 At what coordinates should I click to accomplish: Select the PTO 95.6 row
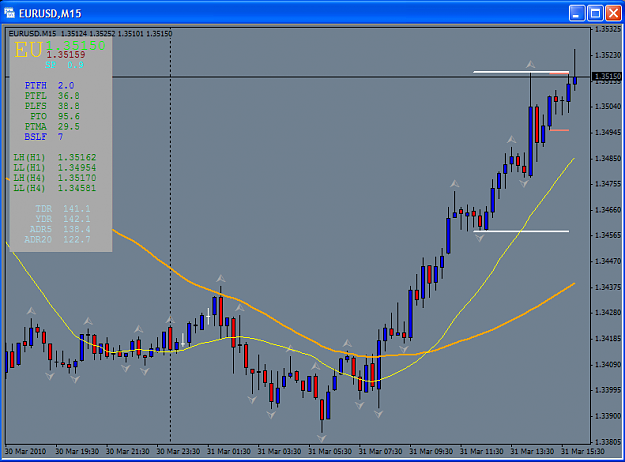[55, 116]
